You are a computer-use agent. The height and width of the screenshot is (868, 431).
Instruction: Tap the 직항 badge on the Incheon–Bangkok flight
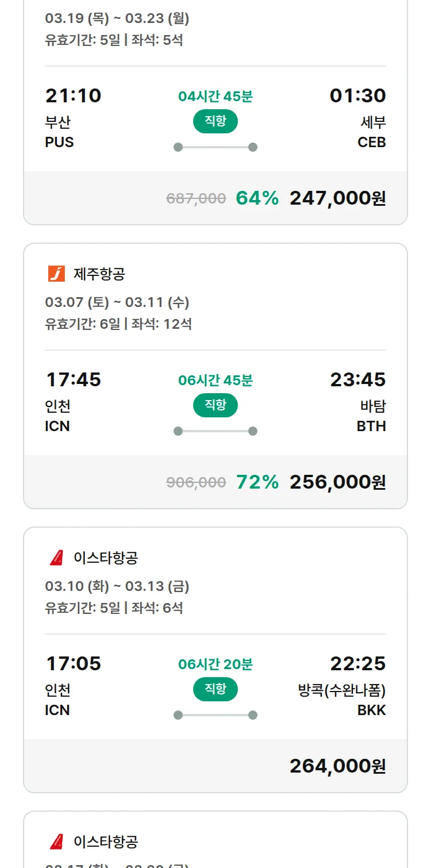pos(215,689)
